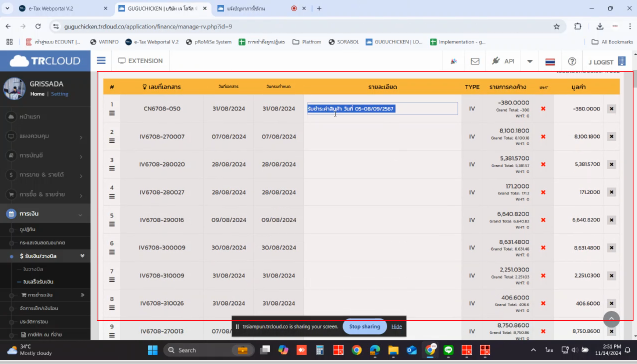Viewport: 637px width, 364px height.
Task: Click the Hide link in the sharing bar
Action: pos(397,327)
